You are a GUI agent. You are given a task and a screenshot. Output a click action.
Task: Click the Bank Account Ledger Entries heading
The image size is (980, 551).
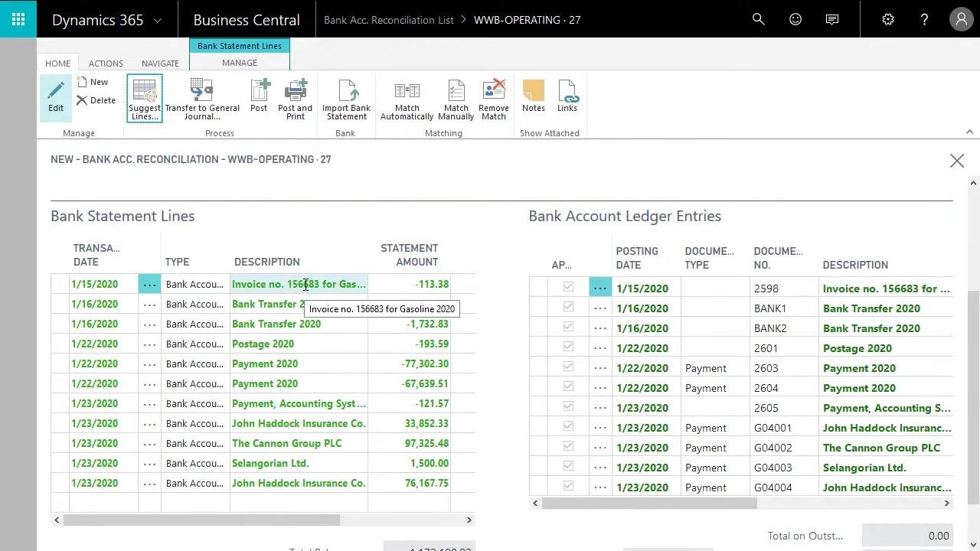coord(625,216)
